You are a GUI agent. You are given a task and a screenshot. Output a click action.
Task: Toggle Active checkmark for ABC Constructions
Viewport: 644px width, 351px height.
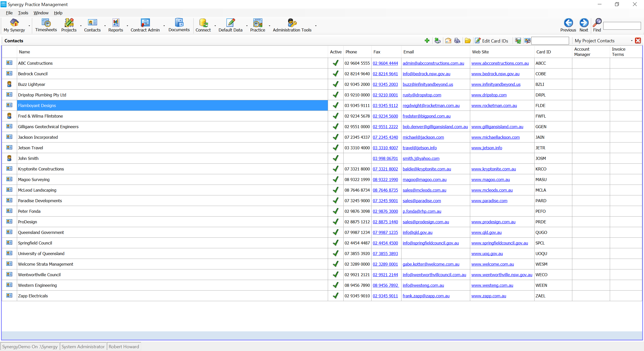[335, 63]
